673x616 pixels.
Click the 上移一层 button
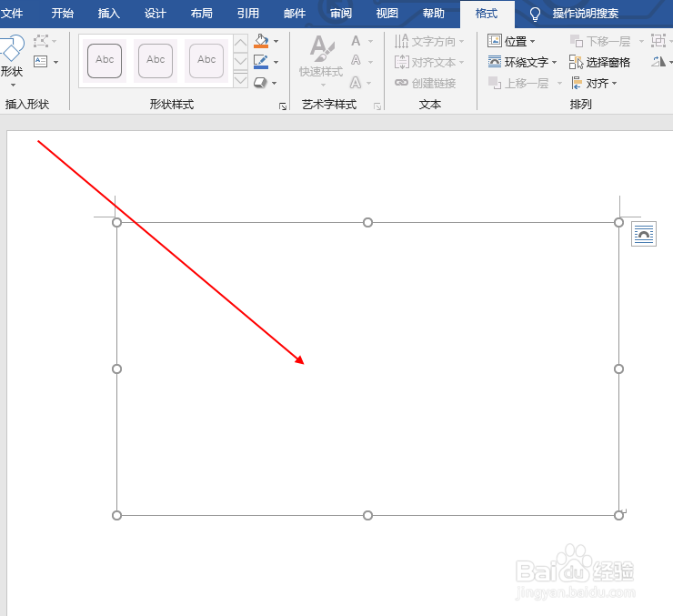(518, 83)
